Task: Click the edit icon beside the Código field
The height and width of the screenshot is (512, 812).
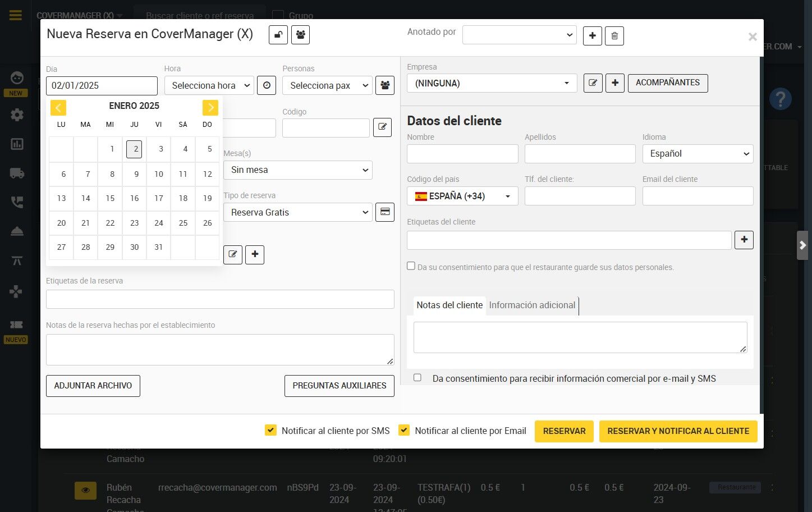Action: (x=382, y=127)
